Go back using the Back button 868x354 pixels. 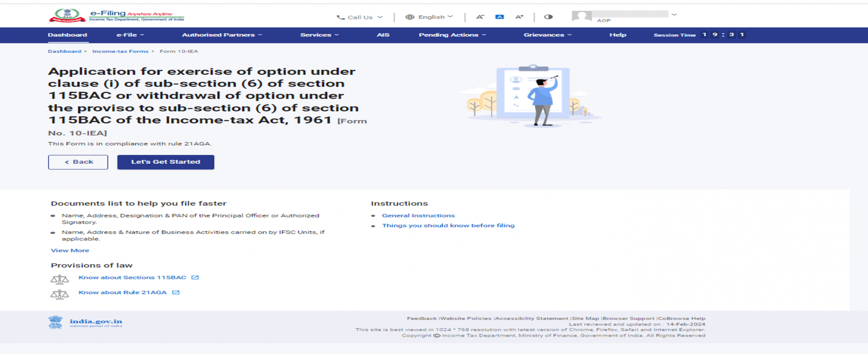[78, 162]
